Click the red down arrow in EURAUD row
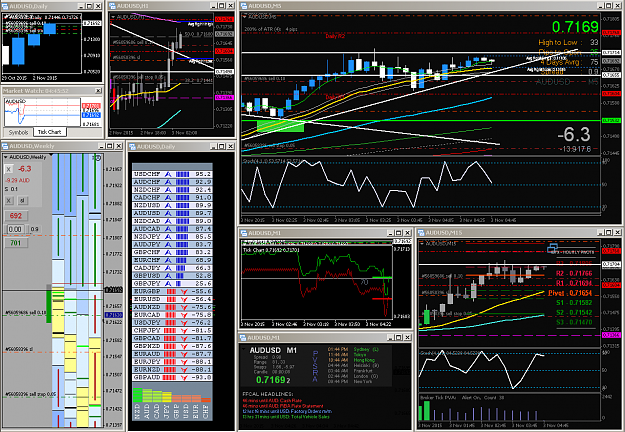 (184, 354)
